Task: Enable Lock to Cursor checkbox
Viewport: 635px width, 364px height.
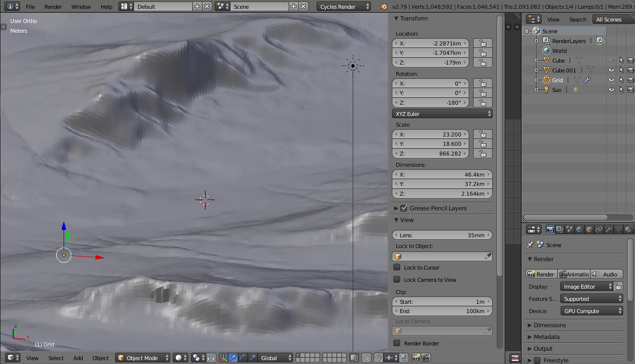Action: [x=397, y=267]
